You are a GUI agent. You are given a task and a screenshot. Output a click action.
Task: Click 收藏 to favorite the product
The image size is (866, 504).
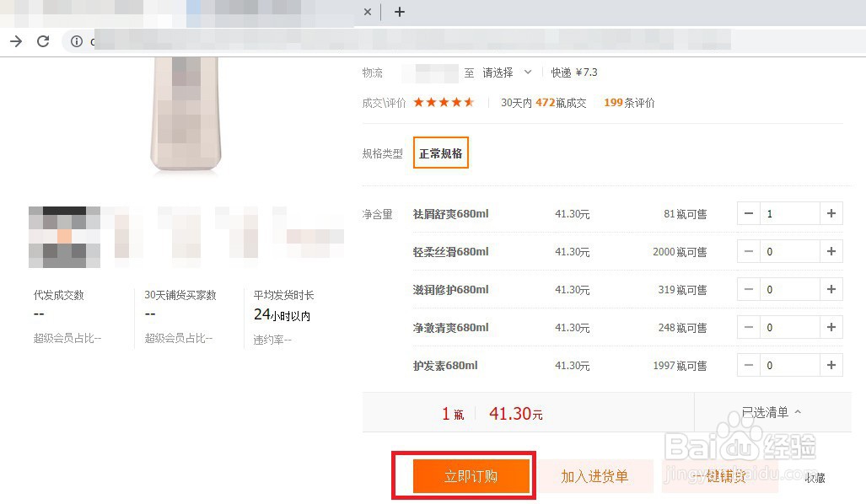(x=815, y=478)
